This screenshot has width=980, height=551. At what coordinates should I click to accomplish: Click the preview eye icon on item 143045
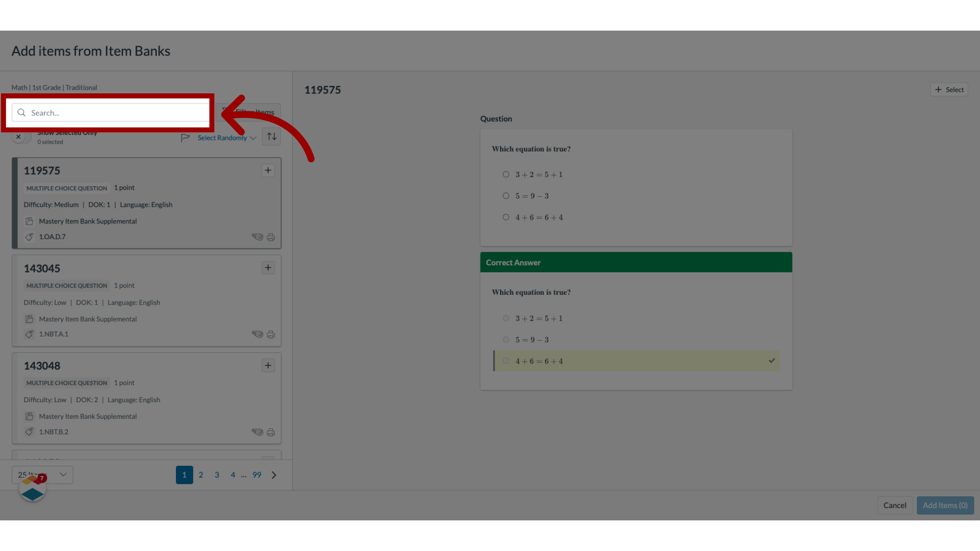(256, 334)
